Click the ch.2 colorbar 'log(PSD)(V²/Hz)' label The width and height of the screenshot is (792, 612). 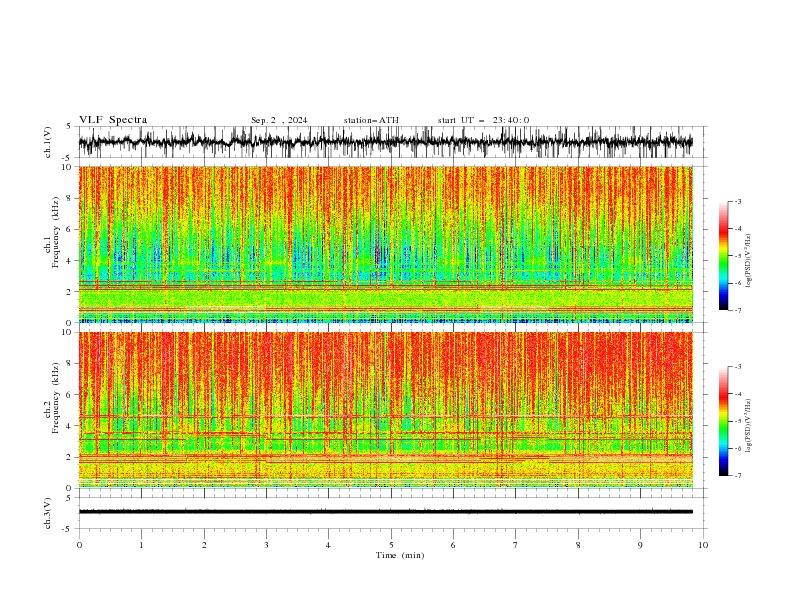click(x=748, y=426)
